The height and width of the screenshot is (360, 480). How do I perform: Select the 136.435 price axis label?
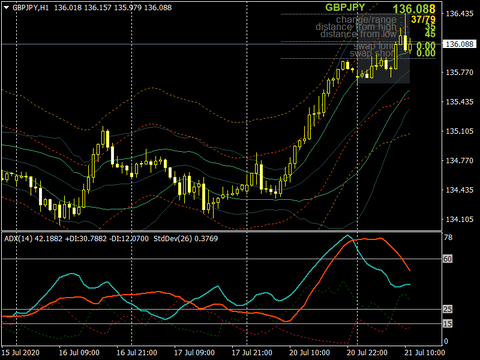coord(459,14)
